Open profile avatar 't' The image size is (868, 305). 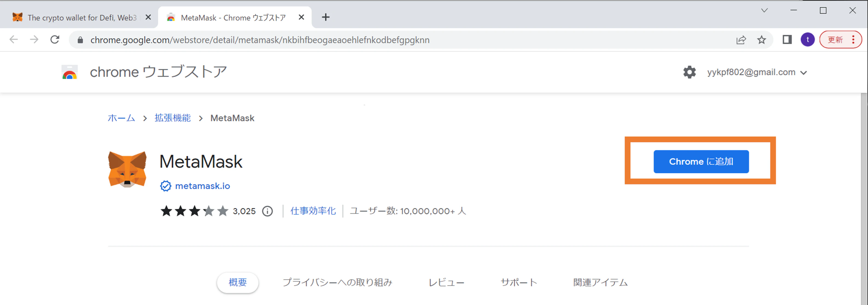tap(808, 40)
